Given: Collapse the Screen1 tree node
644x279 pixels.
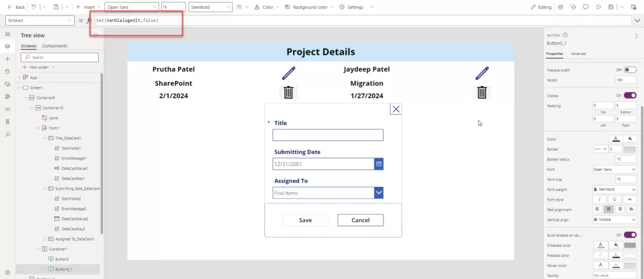Looking at the screenshot, I should coord(19,88).
